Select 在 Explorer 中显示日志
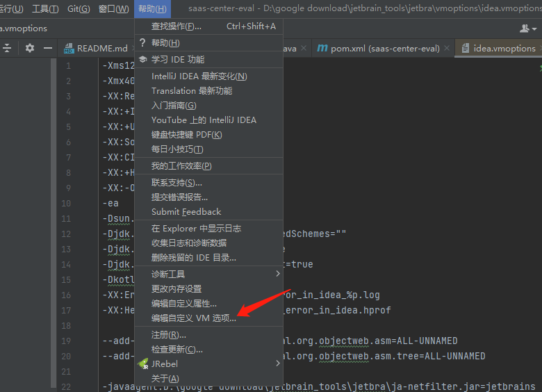This screenshot has height=392, width=542. tap(208, 229)
